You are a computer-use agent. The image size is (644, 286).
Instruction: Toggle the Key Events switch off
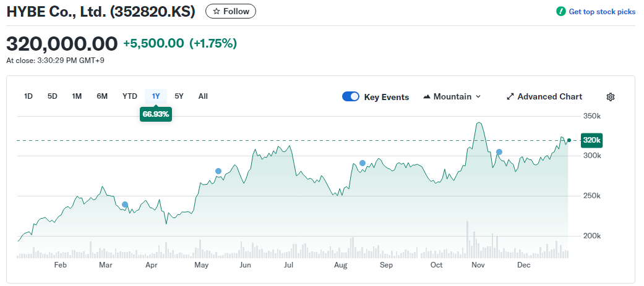coord(351,97)
